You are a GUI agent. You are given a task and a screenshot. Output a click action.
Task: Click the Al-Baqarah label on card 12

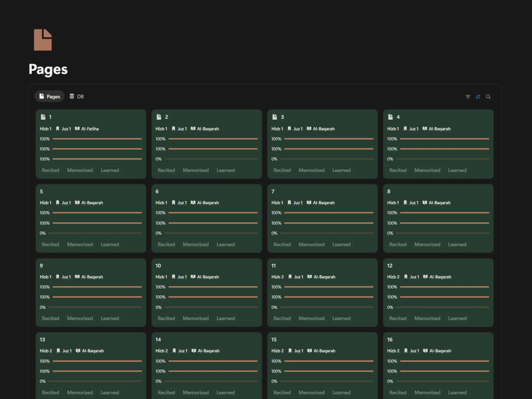(x=440, y=277)
